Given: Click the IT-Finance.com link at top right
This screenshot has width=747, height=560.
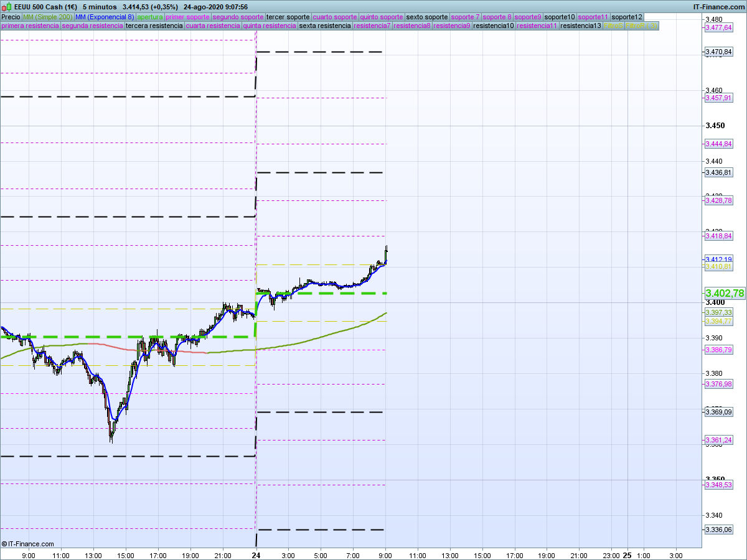Looking at the screenshot, I should click(x=719, y=7).
